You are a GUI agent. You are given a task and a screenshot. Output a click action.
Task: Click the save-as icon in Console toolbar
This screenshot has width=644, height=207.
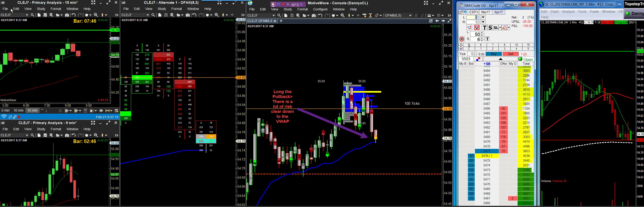298,15
